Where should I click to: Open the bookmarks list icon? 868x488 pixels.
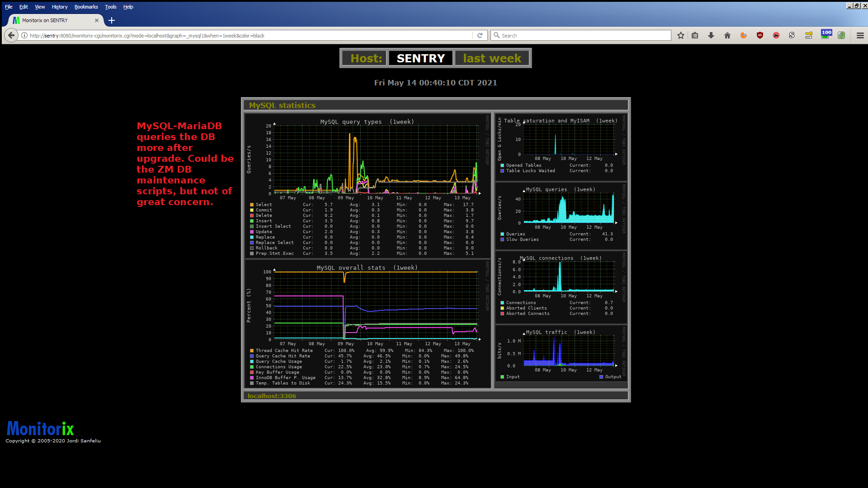click(x=695, y=35)
